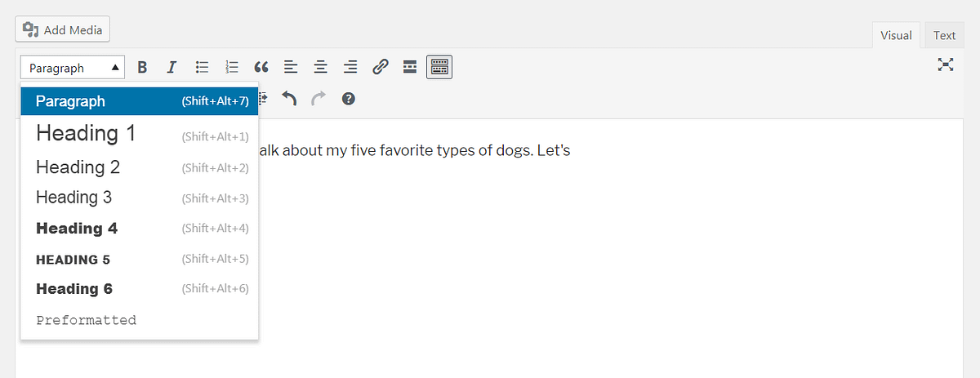Center align the text

(x=321, y=68)
